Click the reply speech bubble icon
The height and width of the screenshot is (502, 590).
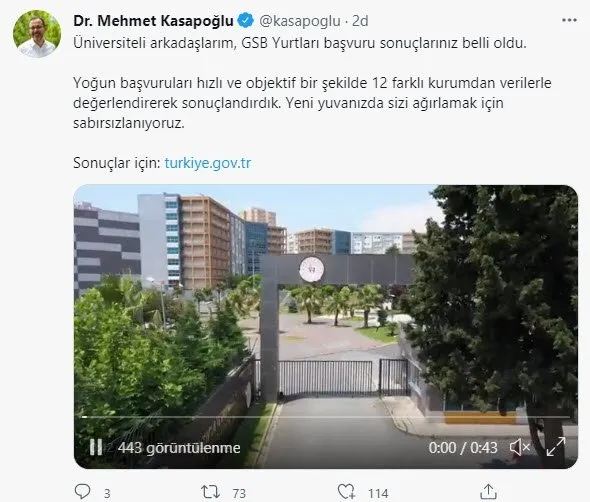(x=82, y=491)
